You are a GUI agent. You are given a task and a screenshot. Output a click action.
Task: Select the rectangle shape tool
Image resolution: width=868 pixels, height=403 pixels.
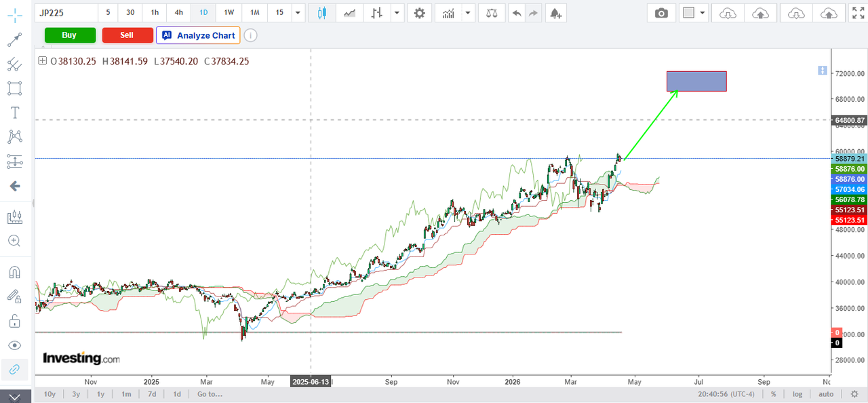coord(14,88)
